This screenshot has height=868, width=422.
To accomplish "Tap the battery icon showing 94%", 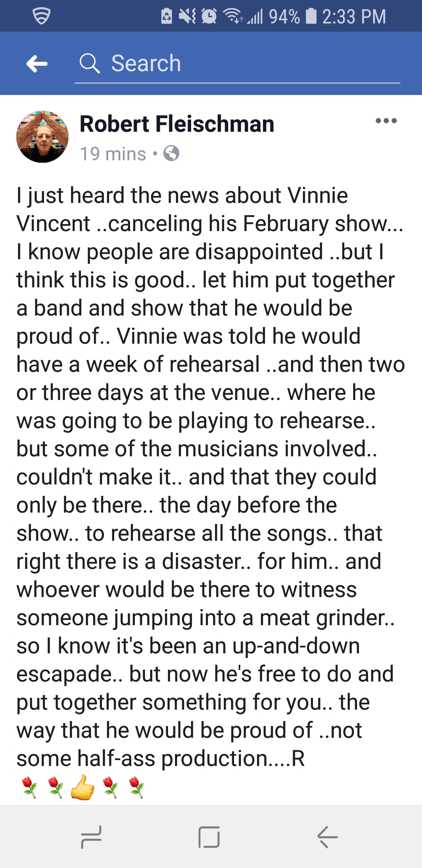I will pos(311,16).
